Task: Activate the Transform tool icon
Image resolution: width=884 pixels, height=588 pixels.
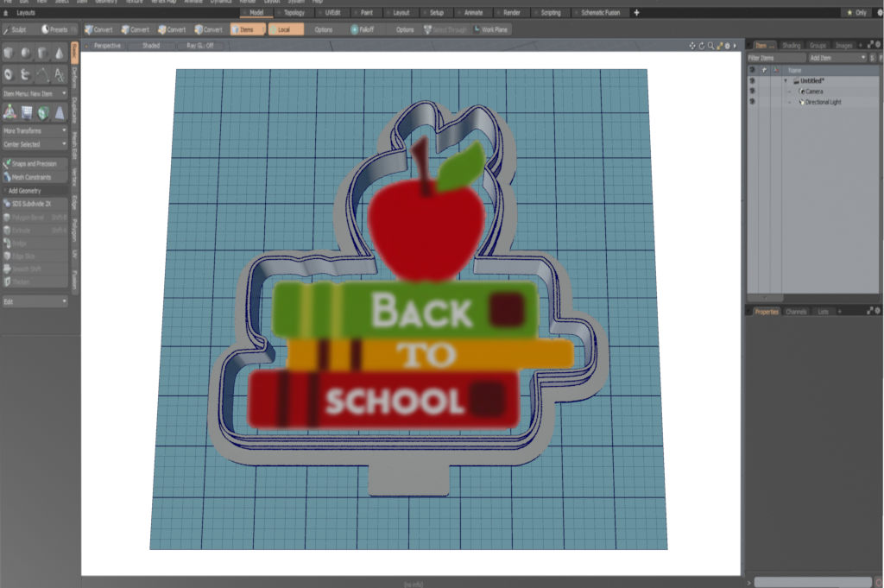Action: pos(9,112)
